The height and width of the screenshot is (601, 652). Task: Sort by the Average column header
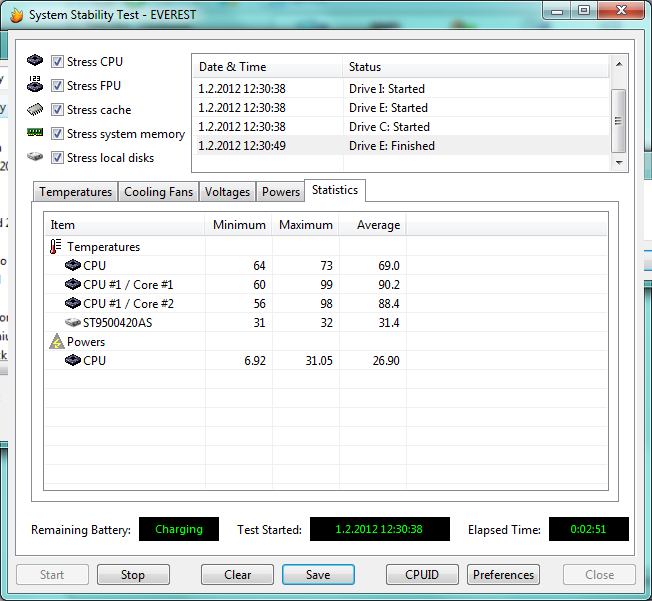click(373, 225)
